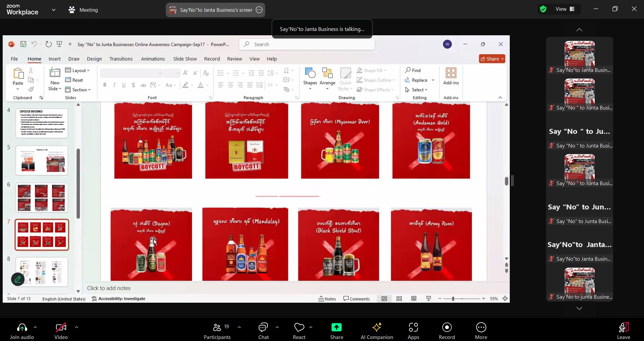
Task: Expand the Select dropdown in Editing
Action: click(416, 90)
